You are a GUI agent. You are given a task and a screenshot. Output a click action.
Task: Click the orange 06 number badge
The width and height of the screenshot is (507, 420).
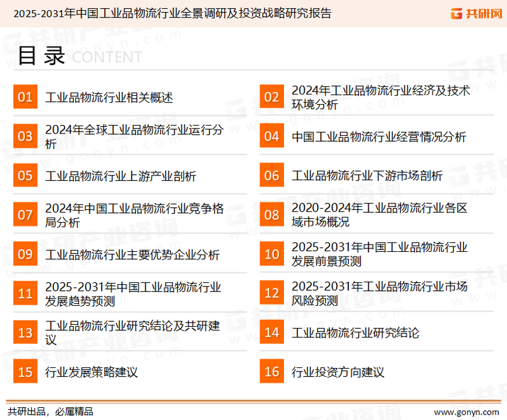coord(272,175)
